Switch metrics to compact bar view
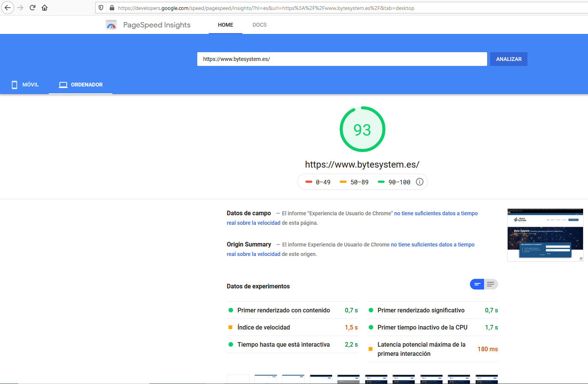This screenshot has width=588, height=384. pyautogui.click(x=477, y=284)
